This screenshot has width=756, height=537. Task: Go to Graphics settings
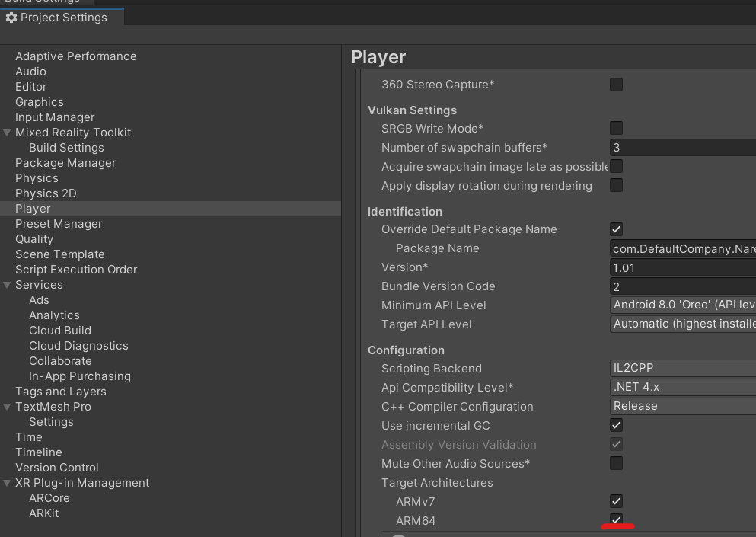pos(40,102)
